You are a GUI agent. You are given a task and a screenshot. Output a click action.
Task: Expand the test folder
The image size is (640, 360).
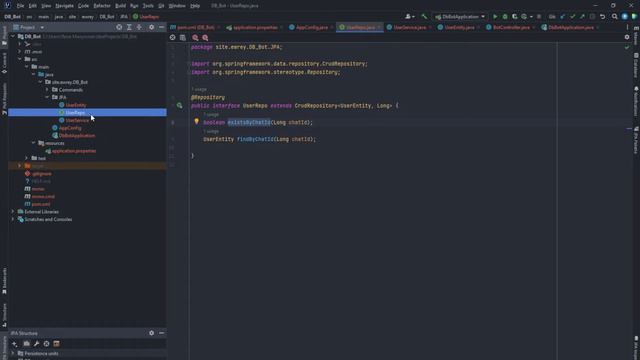[x=27, y=158]
